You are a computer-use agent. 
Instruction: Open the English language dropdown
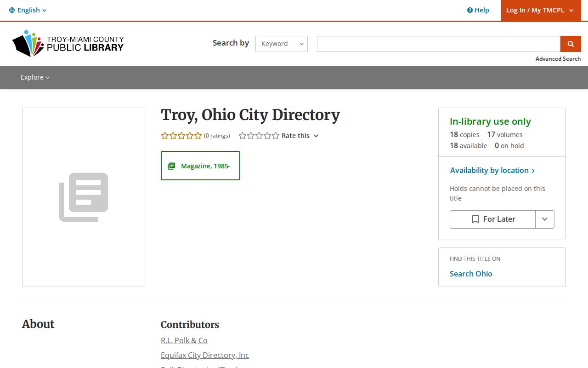(28, 10)
